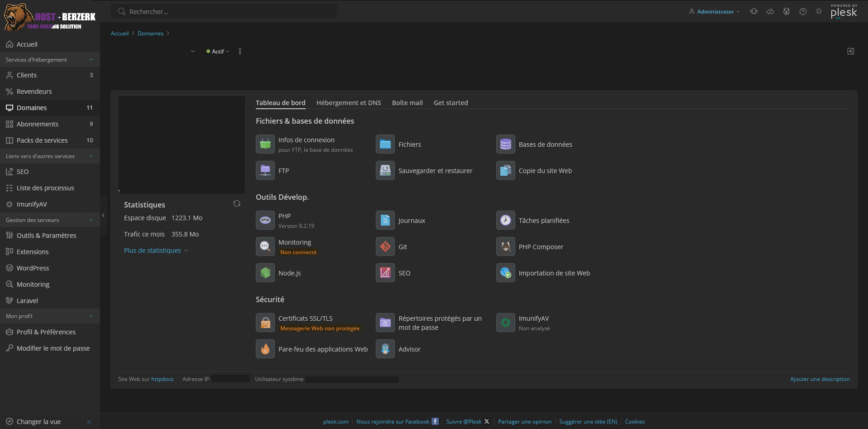Open Importation de site Web icon
Viewport: 868px width, 429px height.
506,273
